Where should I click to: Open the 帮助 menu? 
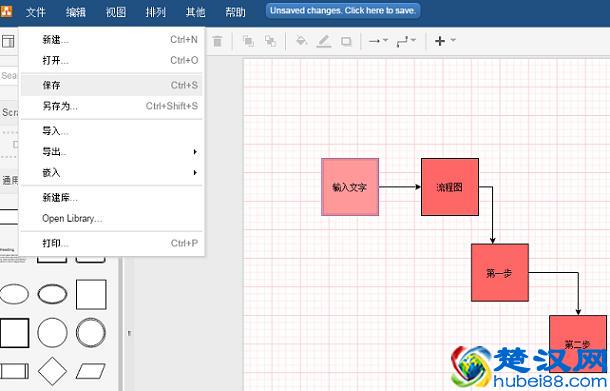coord(236,12)
